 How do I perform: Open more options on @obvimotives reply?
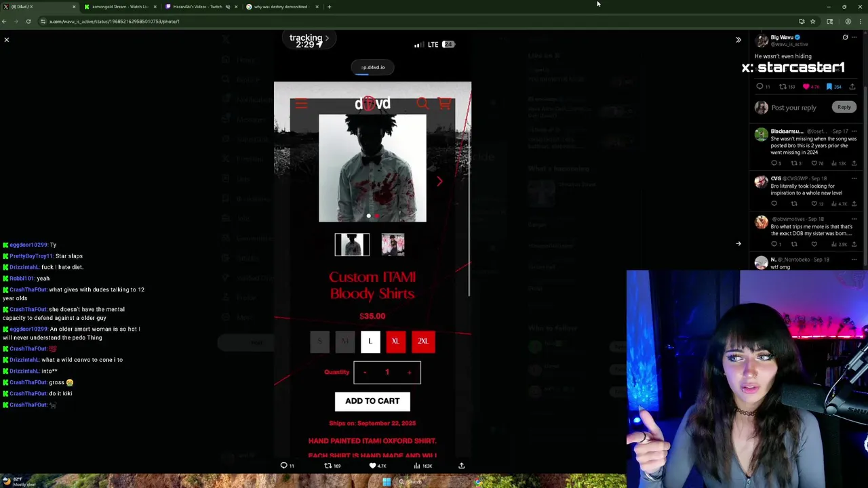tap(854, 219)
